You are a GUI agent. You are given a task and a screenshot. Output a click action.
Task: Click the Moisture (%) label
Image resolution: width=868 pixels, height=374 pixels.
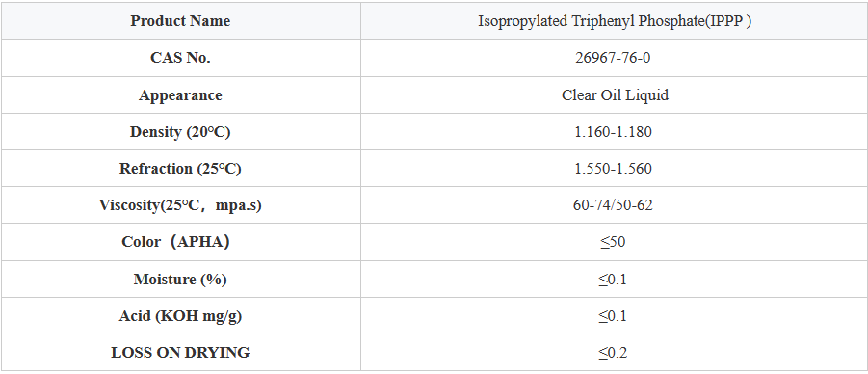[x=180, y=280]
